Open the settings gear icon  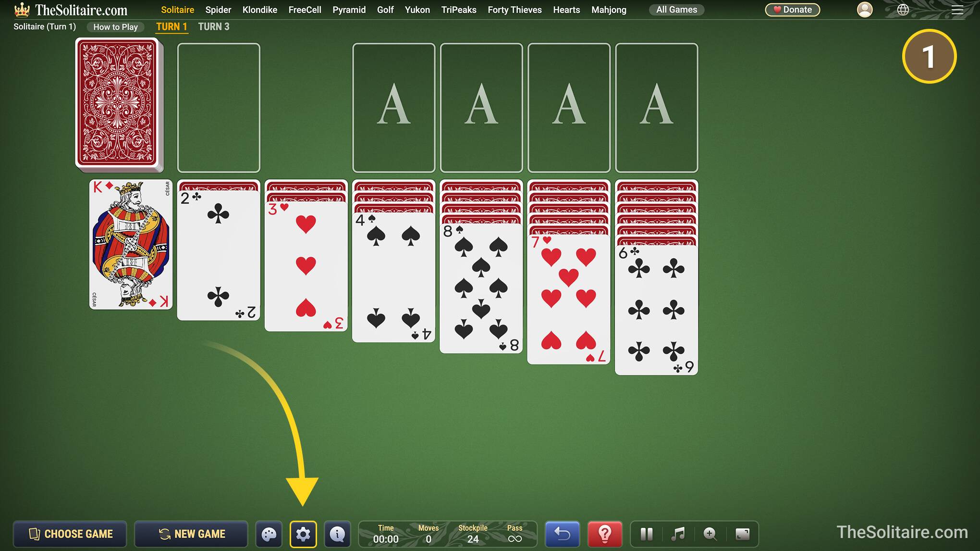pyautogui.click(x=303, y=534)
